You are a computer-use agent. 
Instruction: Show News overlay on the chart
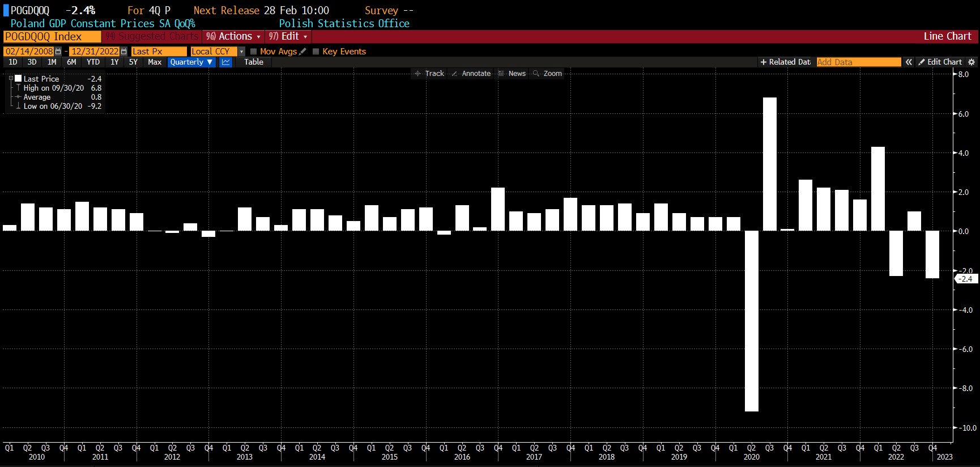click(x=512, y=74)
